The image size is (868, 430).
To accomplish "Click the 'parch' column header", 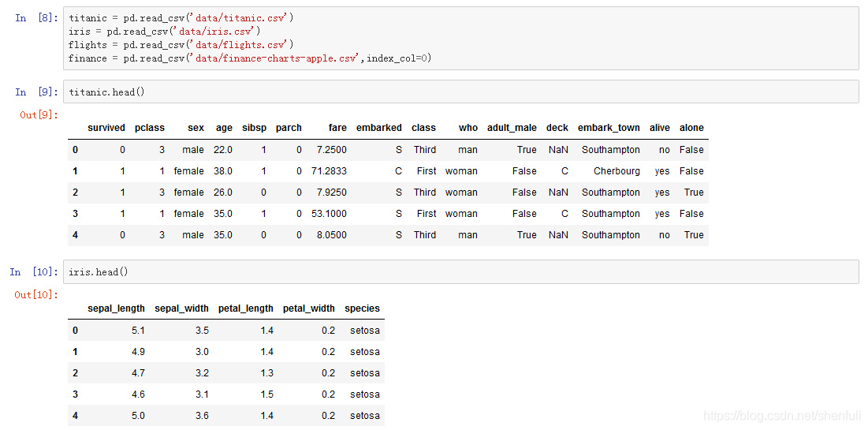I will click(x=289, y=128).
